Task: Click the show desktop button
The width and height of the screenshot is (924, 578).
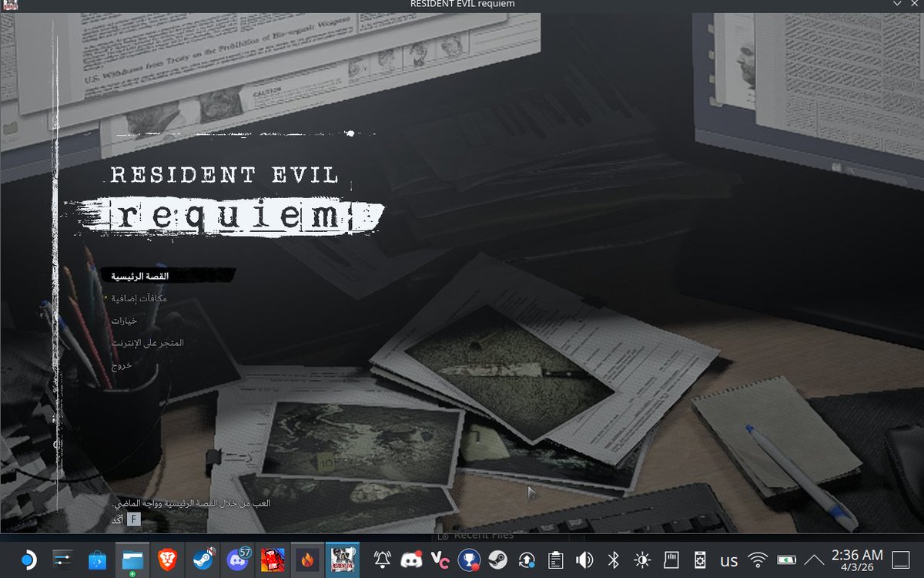Action: [x=901, y=560]
